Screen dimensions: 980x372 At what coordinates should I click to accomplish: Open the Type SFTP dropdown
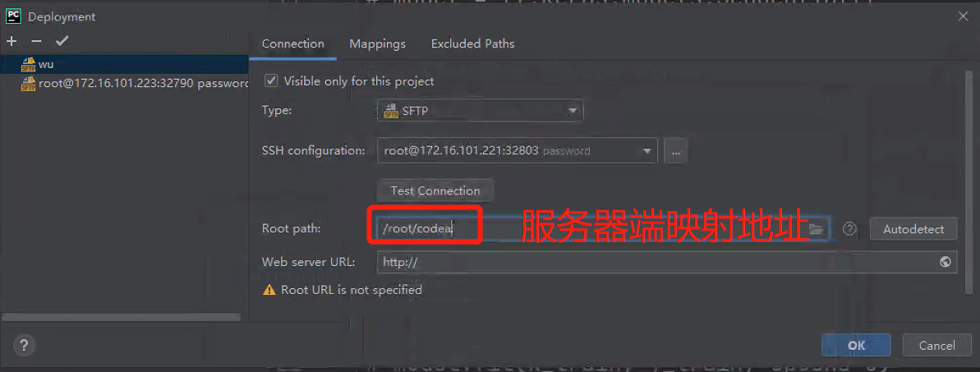[480, 112]
